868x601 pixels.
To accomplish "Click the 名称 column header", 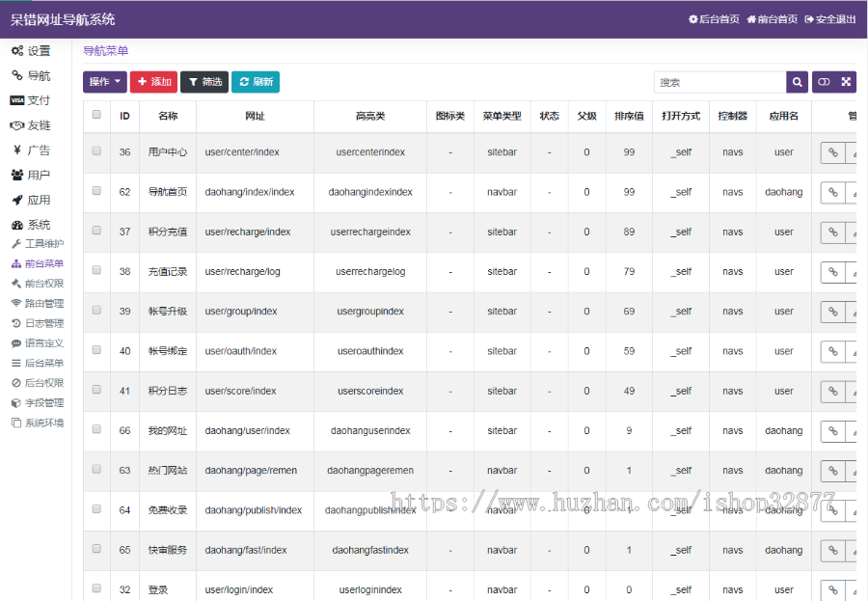I will [168, 117].
